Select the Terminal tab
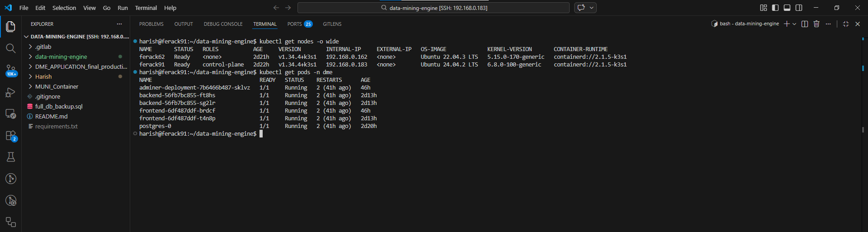The height and width of the screenshot is (232, 868). coord(265,24)
